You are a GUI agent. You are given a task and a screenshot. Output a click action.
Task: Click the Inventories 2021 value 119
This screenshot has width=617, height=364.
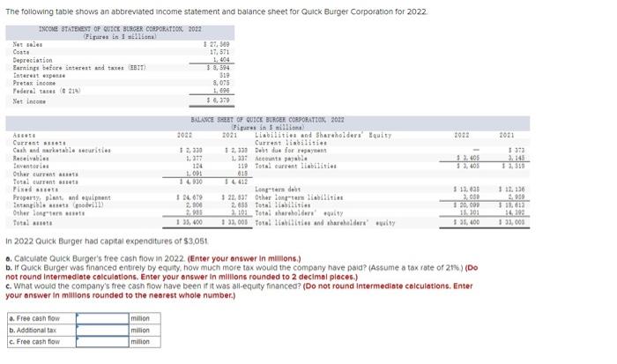click(242, 166)
